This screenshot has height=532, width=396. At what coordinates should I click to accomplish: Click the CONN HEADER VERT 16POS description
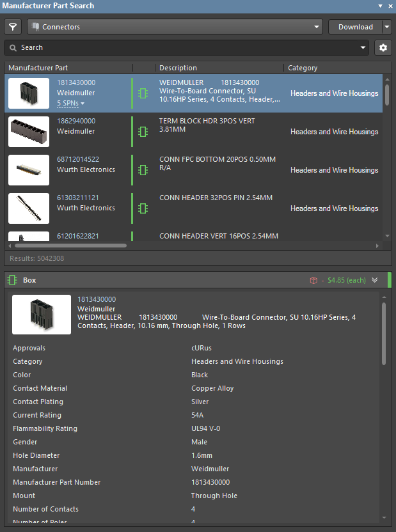219,236
